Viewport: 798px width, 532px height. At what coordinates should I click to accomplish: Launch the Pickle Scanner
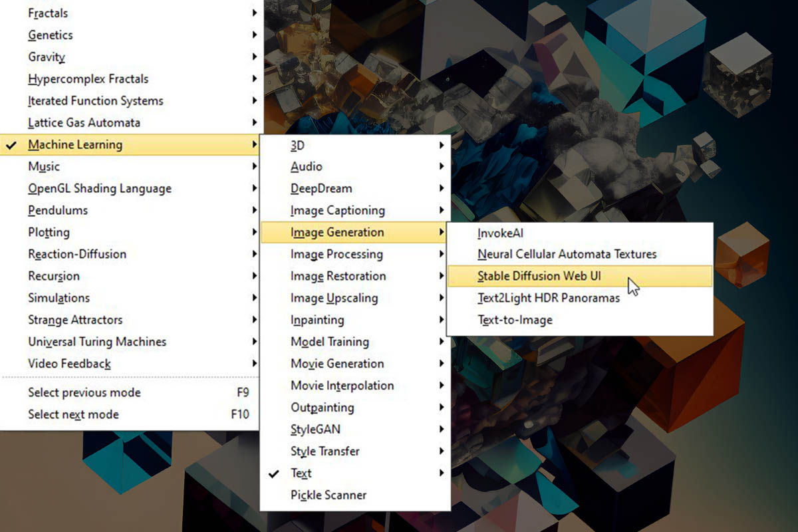(328, 495)
